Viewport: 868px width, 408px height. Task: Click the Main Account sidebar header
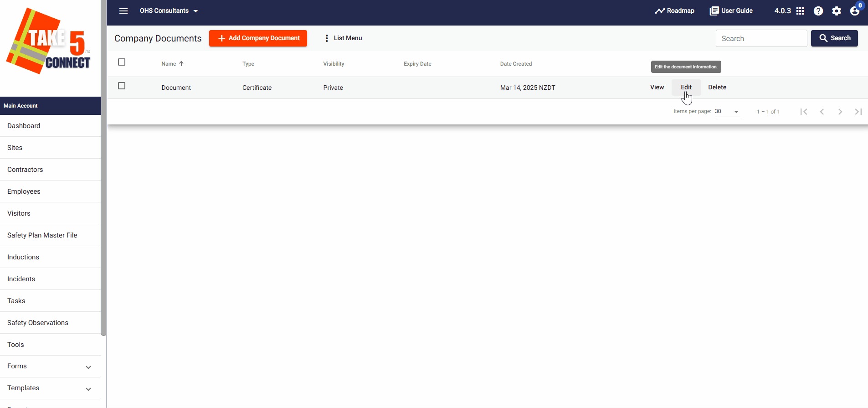(50, 106)
